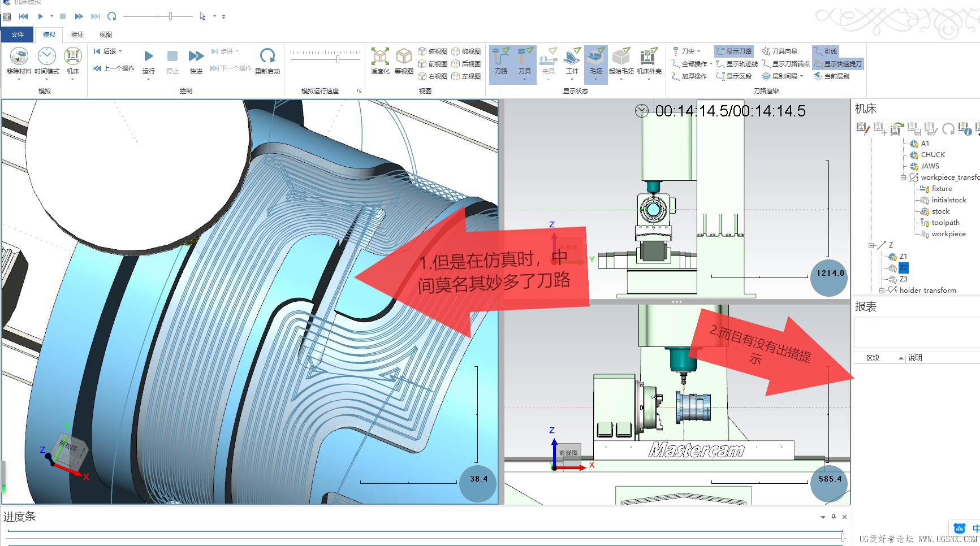The width and height of the screenshot is (980, 546).
Task: Adjust the 模拟运行速度 speed slider
Action: click(x=338, y=59)
